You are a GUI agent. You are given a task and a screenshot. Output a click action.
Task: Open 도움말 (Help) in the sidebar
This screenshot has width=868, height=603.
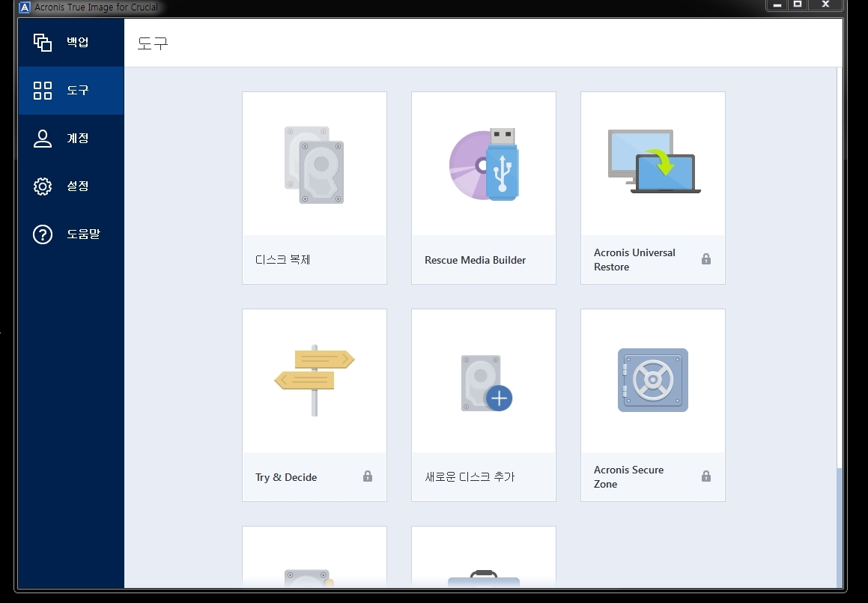pyautogui.click(x=71, y=234)
